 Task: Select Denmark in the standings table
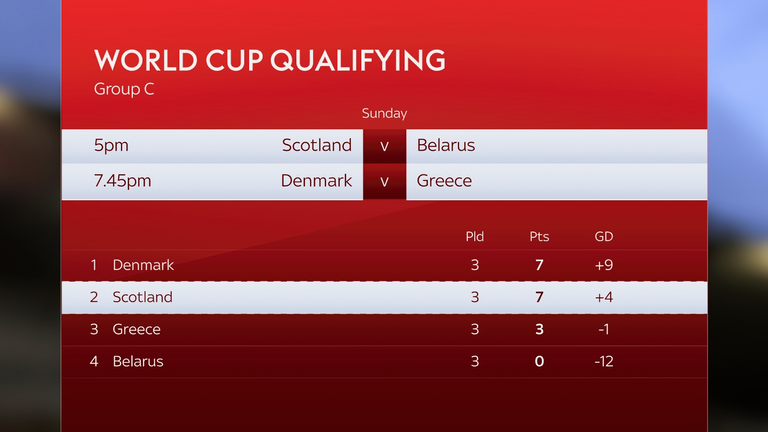pos(143,265)
